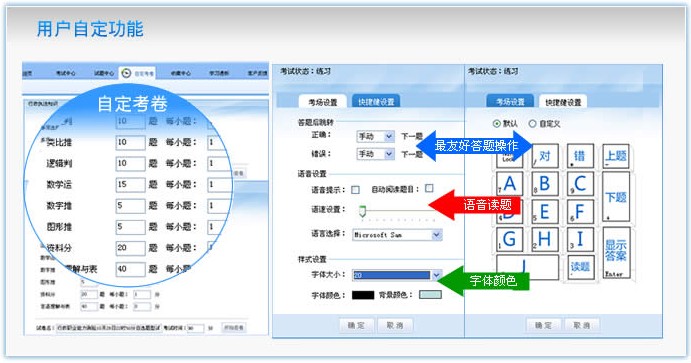This screenshot has width=691, height=363.
Task: Open 快捷键设置 tab in the voice settings dialog
Action: tap(376, 102)
